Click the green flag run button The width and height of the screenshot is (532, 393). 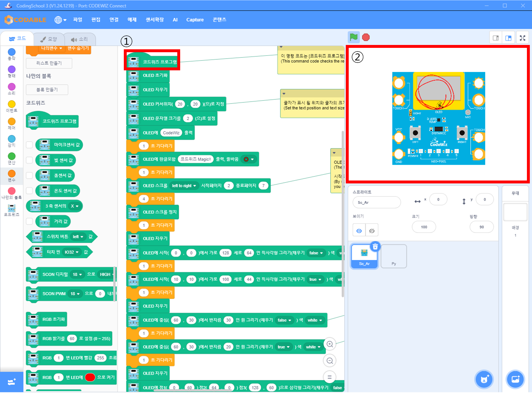pos(354,37)
